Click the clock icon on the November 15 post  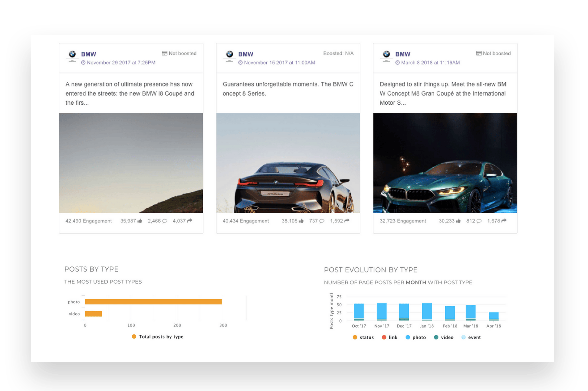241,63
